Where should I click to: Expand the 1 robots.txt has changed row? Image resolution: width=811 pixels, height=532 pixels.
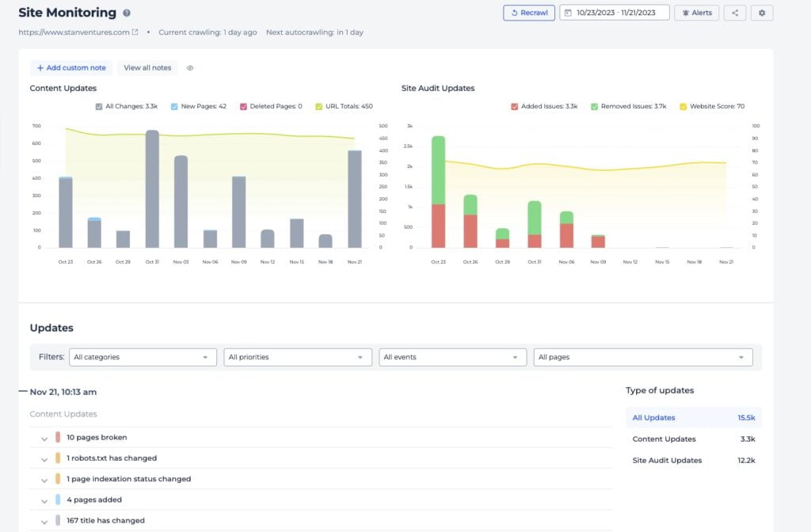click(44, 458)
